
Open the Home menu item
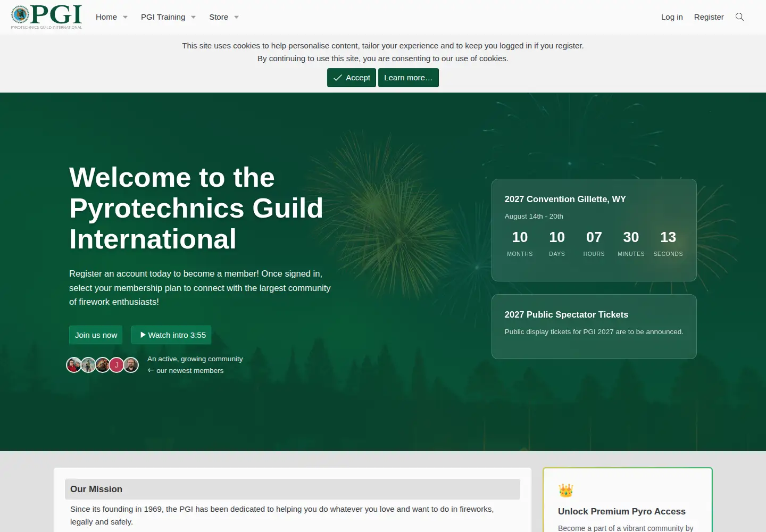(106, 17)
